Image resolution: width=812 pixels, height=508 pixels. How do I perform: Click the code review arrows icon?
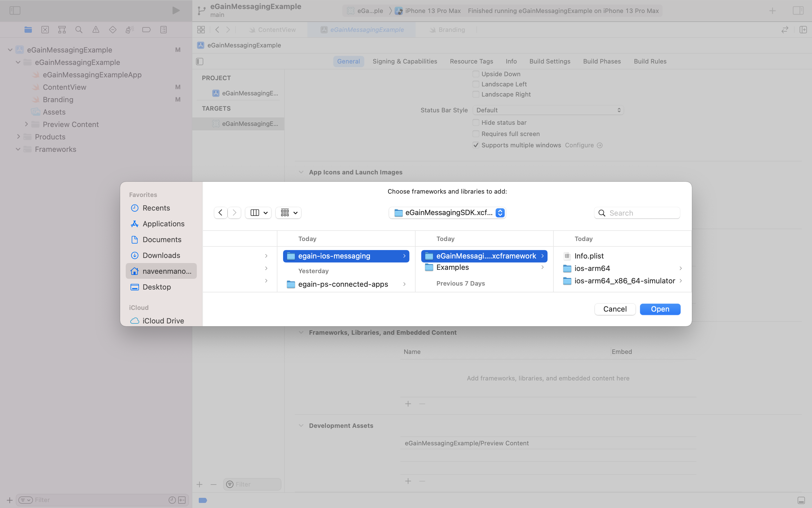[x=784, y=30]
